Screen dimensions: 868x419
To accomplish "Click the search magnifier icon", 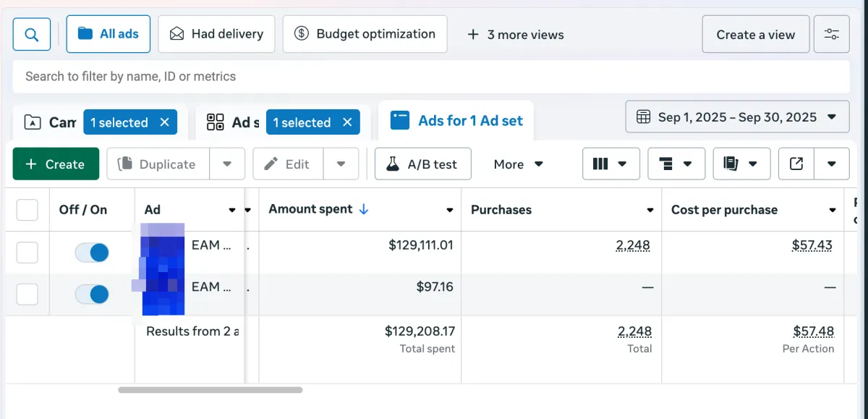I will (x=32, y=34).
